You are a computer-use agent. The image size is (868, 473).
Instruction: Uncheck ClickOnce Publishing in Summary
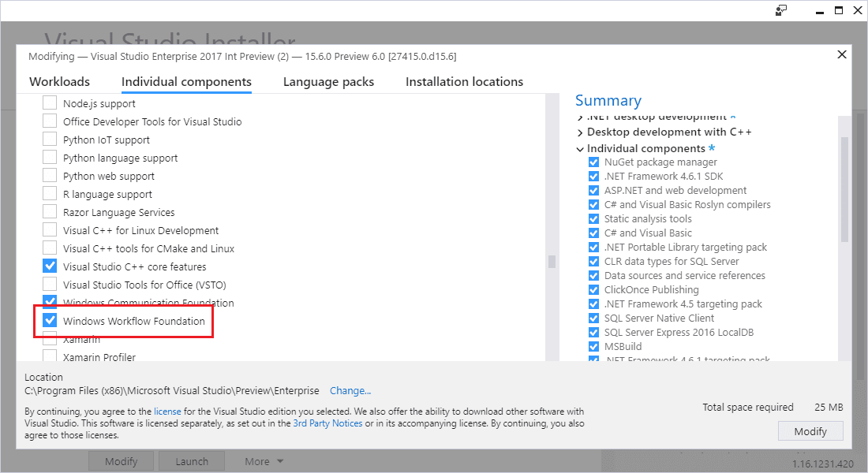click(593, 290)
